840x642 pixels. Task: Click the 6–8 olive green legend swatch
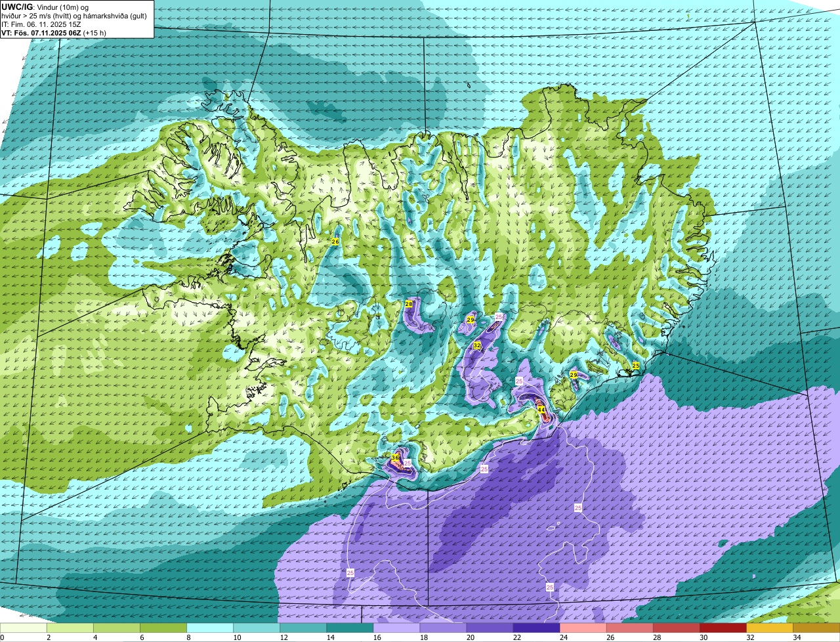(163, 628)
